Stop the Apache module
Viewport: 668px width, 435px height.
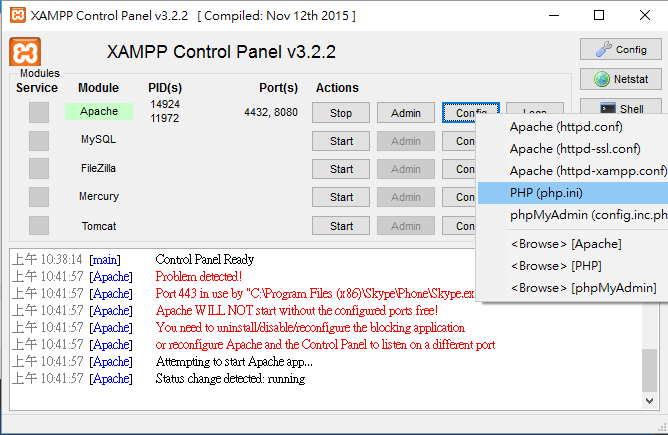pyautogui.click(x=341, y=113)
